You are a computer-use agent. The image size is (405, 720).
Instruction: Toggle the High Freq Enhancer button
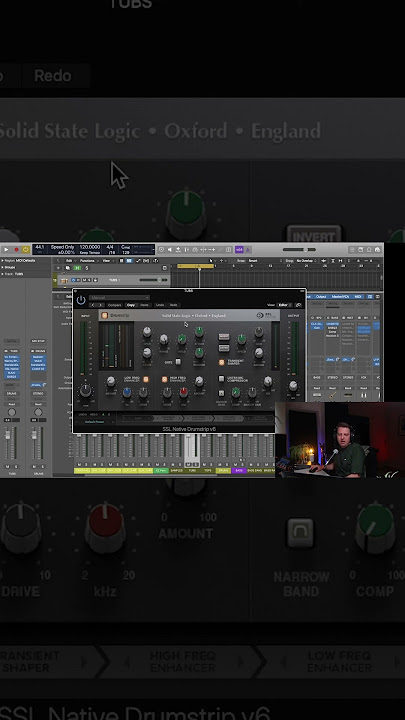[x=164, y=379]
